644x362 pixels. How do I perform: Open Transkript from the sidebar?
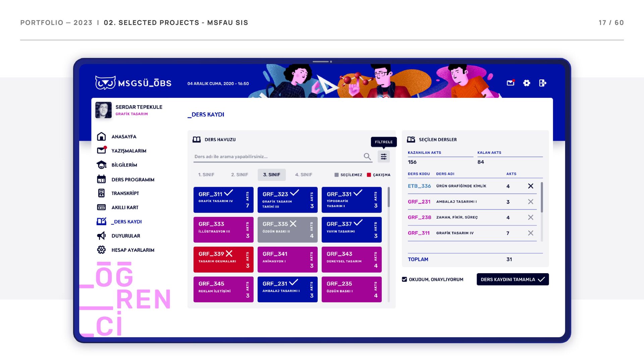point(125,193)
